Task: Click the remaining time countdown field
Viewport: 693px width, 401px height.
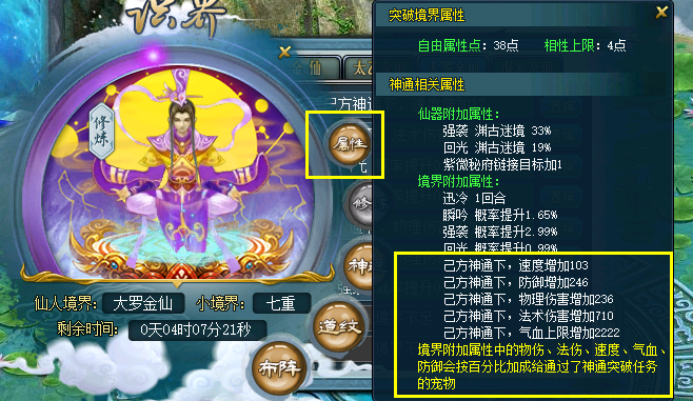Action: coord(197,330)
